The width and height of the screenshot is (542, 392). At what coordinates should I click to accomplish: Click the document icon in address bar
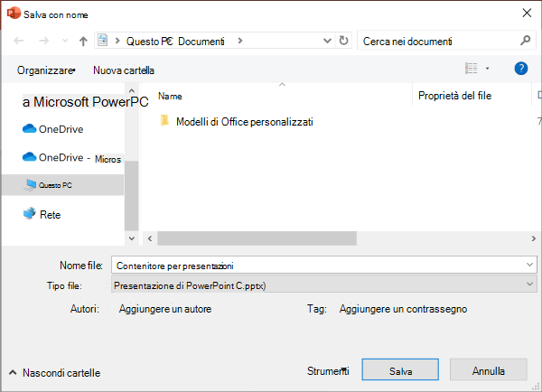click(x=103, y=41)
